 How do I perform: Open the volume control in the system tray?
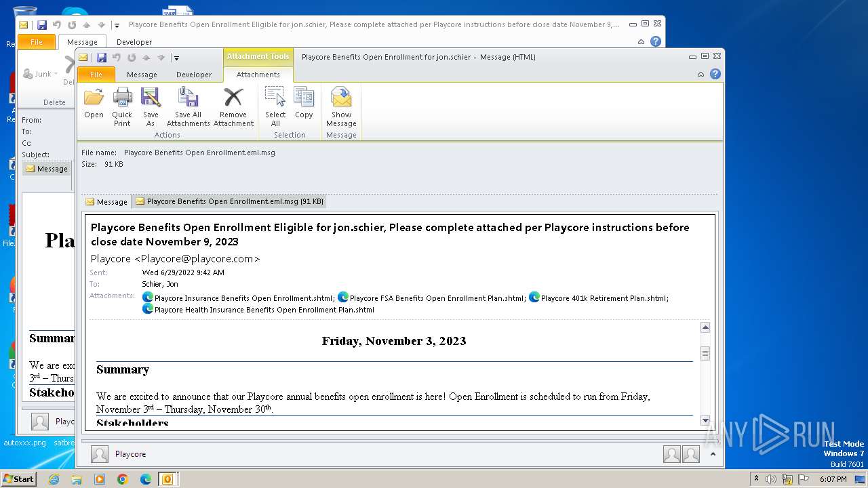(x=771, y=479)
